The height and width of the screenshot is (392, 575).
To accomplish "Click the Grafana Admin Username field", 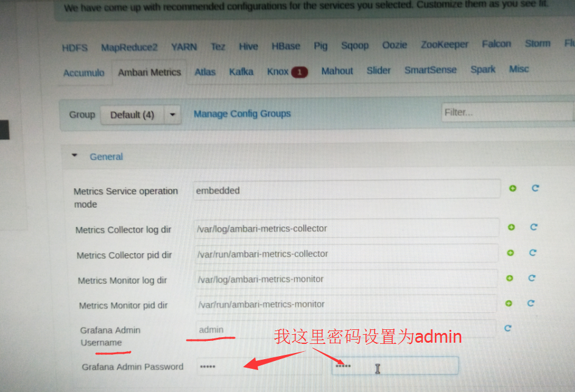I will 346,329.
